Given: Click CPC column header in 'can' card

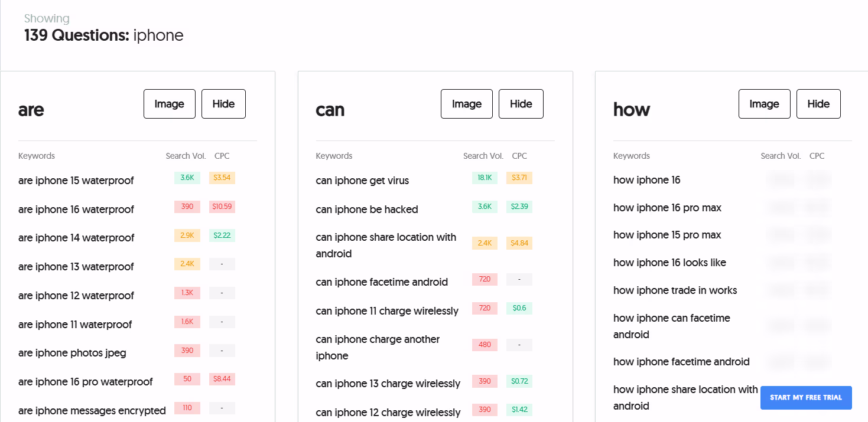Looking at the screenshot, I should tap(519, 156).
